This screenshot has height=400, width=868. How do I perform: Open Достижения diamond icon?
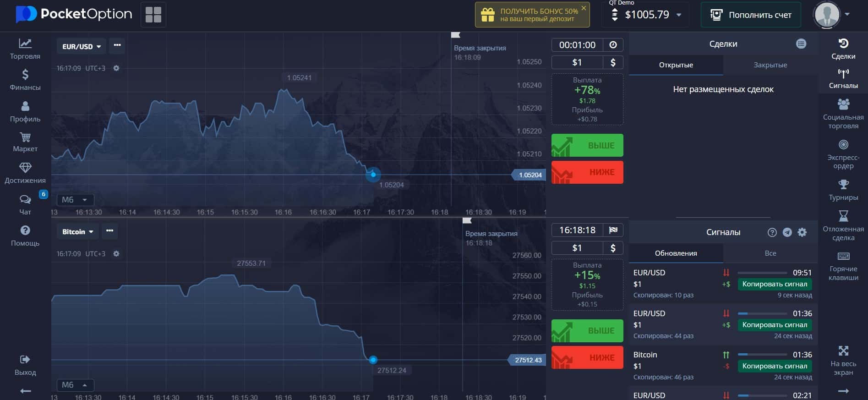click(25, 173)
